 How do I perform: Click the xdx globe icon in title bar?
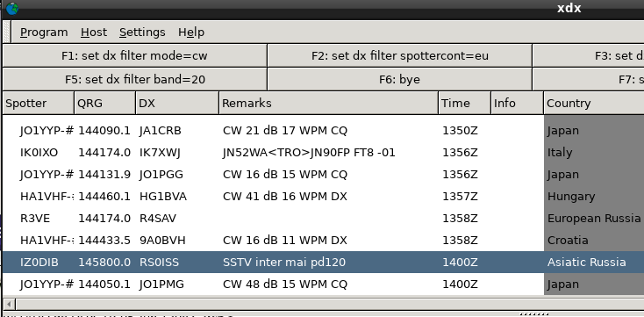point(12,8)
